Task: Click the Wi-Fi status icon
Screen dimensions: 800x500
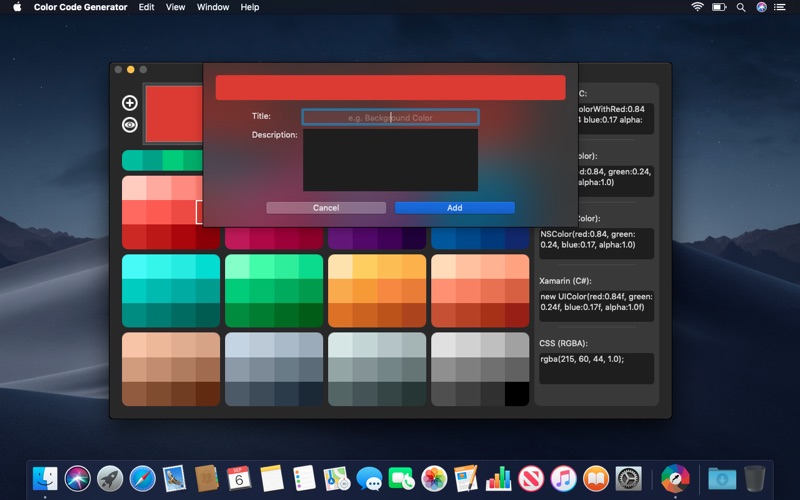Action: (x=697, y=7)
